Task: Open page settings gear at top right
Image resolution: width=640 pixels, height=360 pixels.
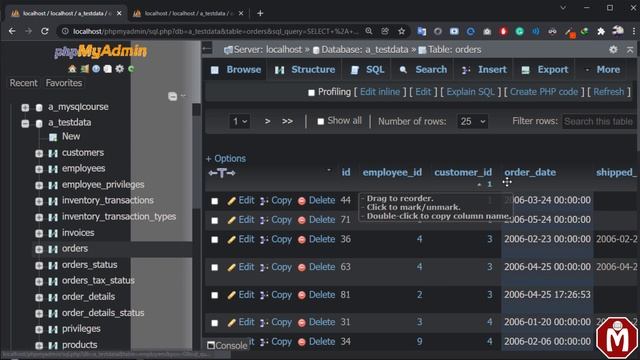Action: [x=613, y=49]
